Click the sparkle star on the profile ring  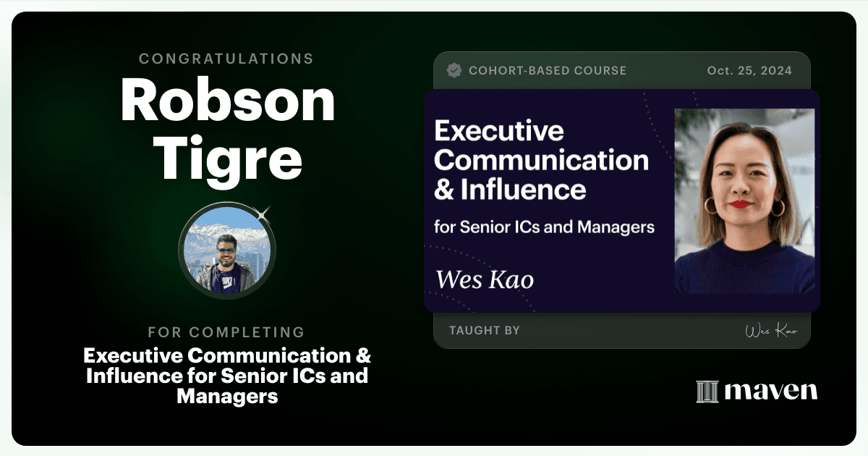pos(263,213)
